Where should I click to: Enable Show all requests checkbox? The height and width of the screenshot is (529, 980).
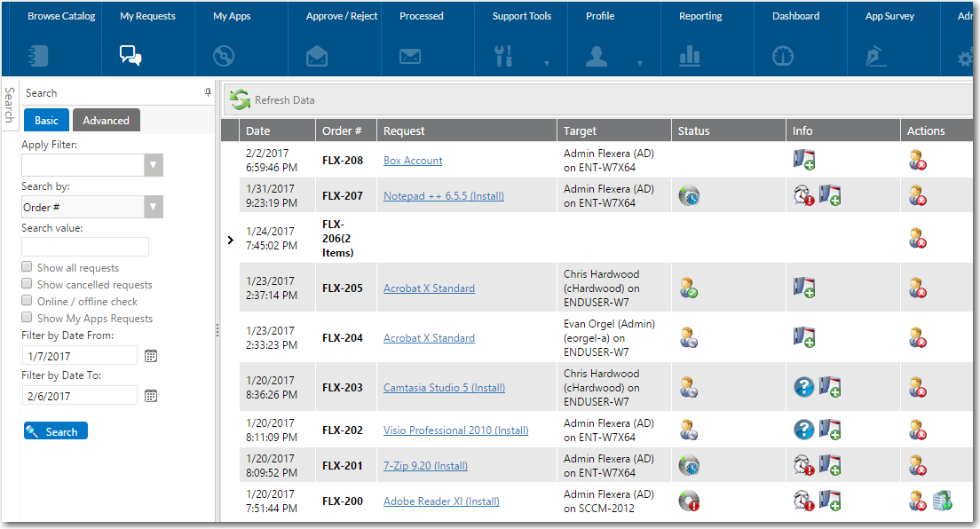tap(28, 267)
